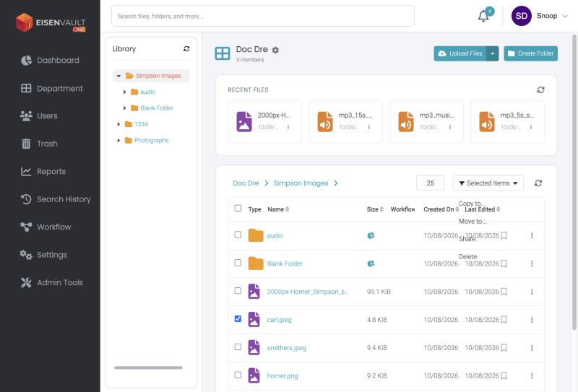This screenshot has width=578, height=392.
Task: Open row menu for Blank Folder
Action: click(532, 263)
